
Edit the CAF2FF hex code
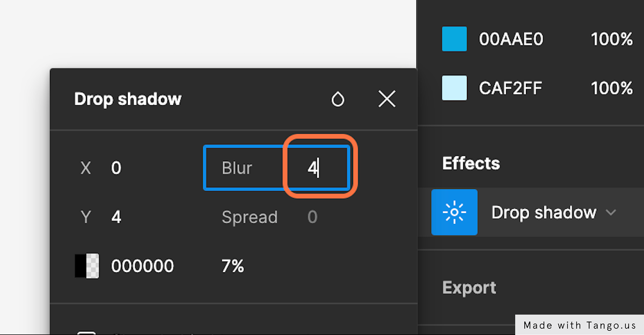tap(510, 88)
